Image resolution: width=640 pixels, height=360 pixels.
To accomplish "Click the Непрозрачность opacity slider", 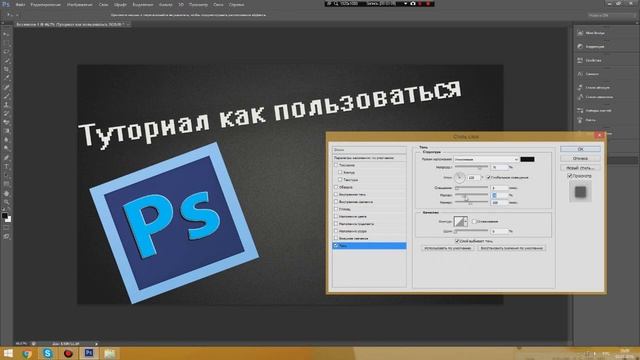I will tap(471, 167).
